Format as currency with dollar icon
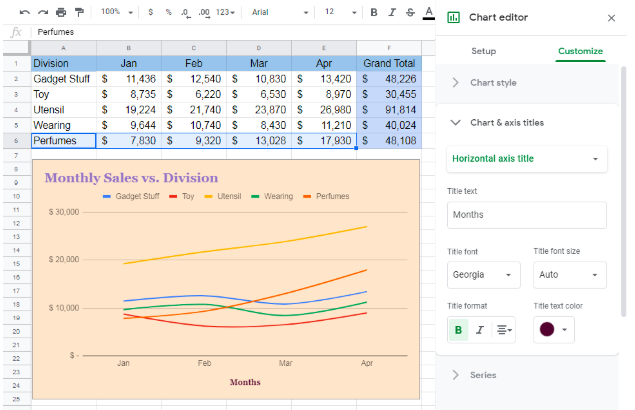This screenshot has width=635, height=410. coord(151,12)
